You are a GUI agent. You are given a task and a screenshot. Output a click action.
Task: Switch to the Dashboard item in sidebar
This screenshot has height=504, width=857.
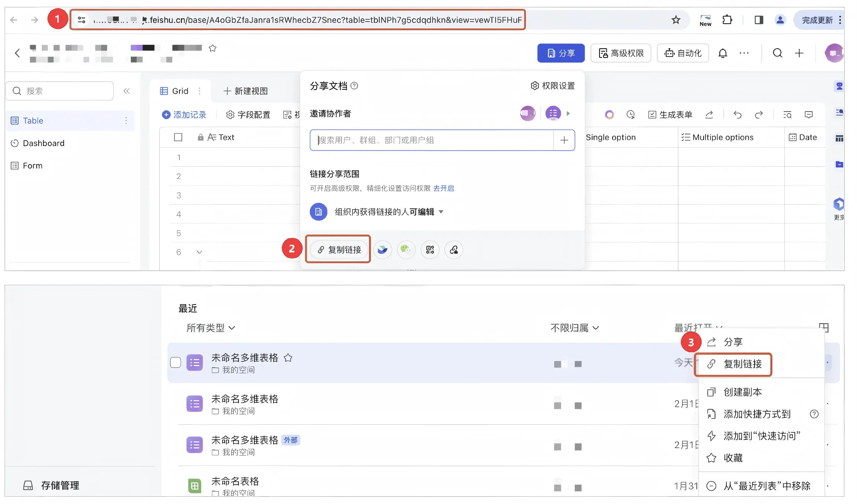click(44, 143)
